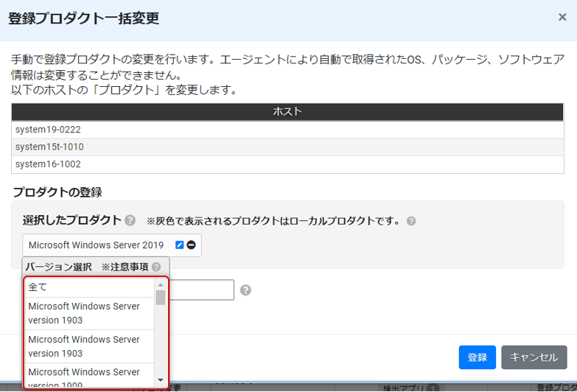The height and width of the screenshot is (392, 577).
Task: Click the 登録 button
Action: click(478, 357)
